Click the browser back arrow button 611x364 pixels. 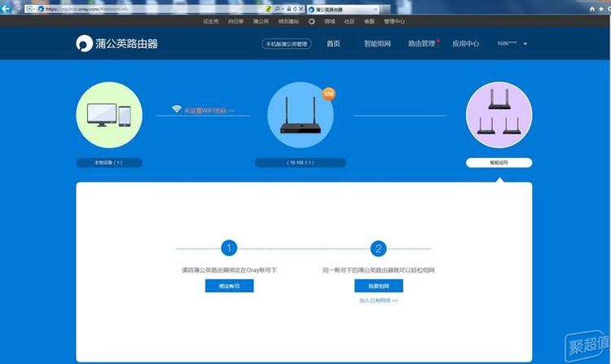pyautogui.click(x=7, y=8)
